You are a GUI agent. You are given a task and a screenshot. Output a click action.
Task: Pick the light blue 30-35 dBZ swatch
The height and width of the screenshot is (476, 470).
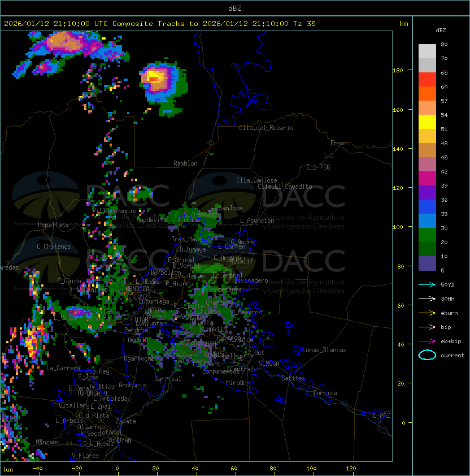(x=427, y=221)
